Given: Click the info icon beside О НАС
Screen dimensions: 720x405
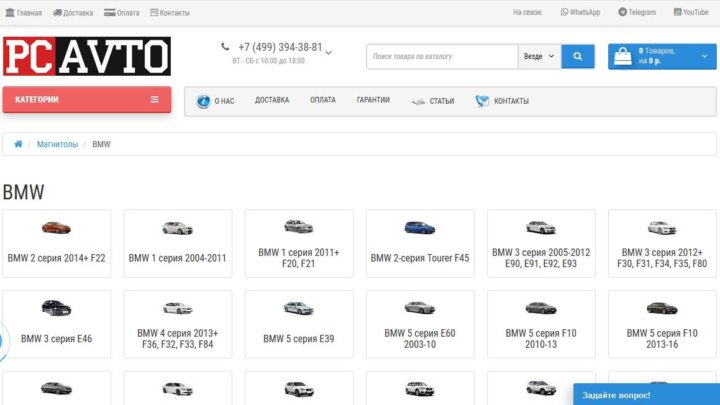Looking at the screenshot, I should (x=203, y=101).
